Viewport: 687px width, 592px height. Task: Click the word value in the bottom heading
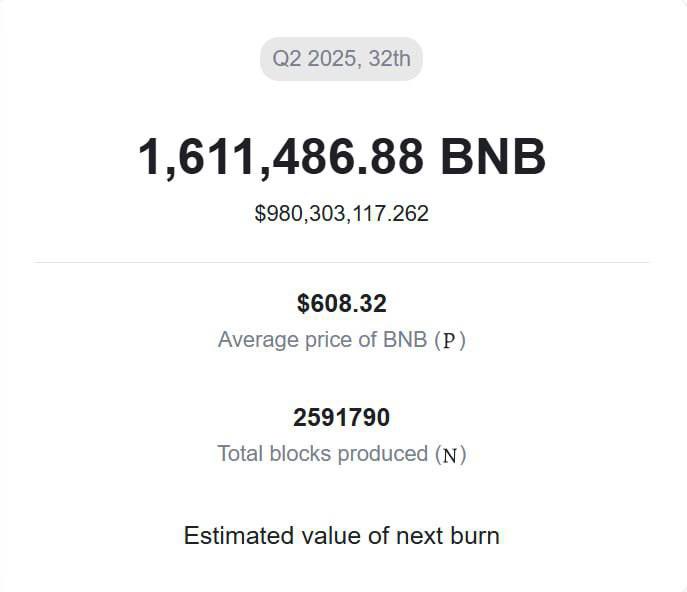point(331,536)
